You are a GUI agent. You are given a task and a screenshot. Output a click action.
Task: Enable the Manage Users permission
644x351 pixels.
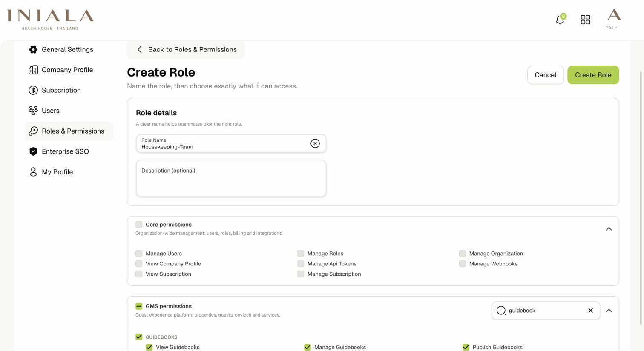point(139,254)
